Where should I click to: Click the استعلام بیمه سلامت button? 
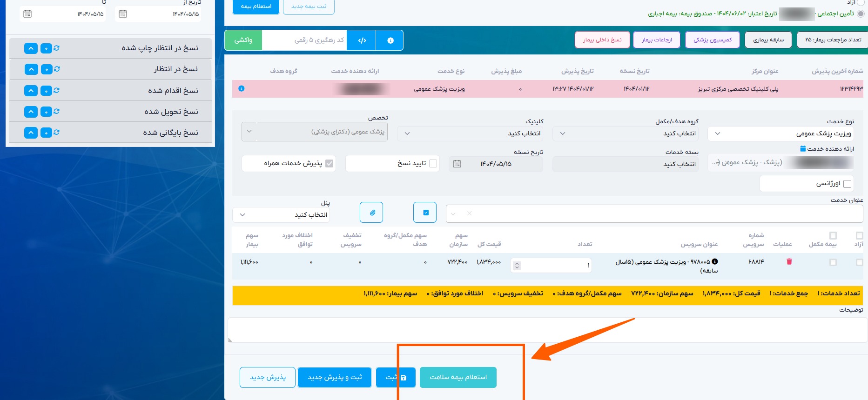pos(458,377)
